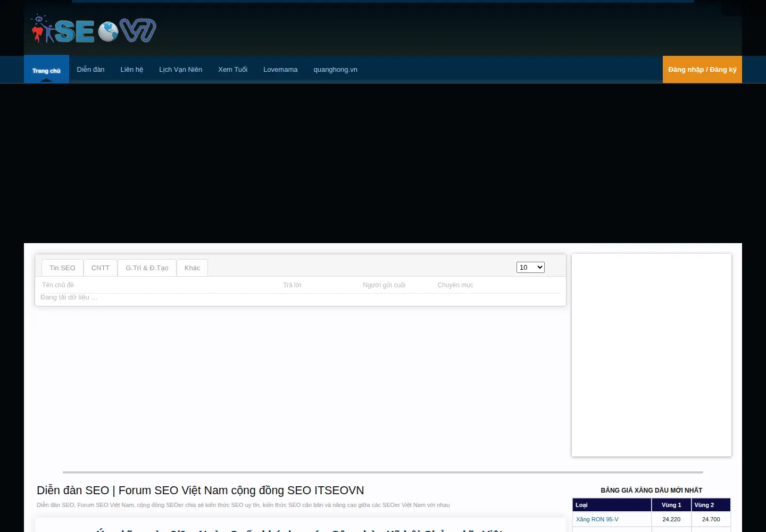
Task: Select the Khác tab
Action: click(193, 268)
